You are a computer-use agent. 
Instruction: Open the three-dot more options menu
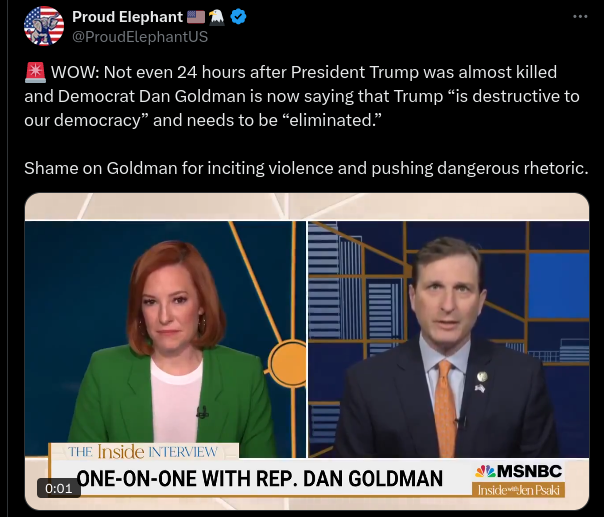coord(580,17)
